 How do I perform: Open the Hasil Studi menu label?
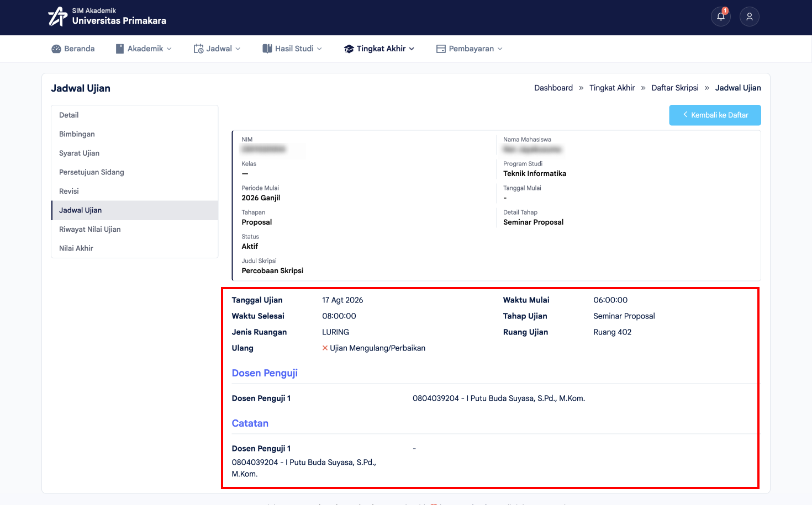pyautogui.click(x=294, y=49)
